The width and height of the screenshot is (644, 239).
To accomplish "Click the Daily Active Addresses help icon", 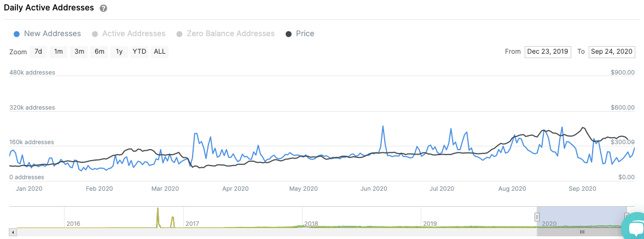I will [103, 9].
